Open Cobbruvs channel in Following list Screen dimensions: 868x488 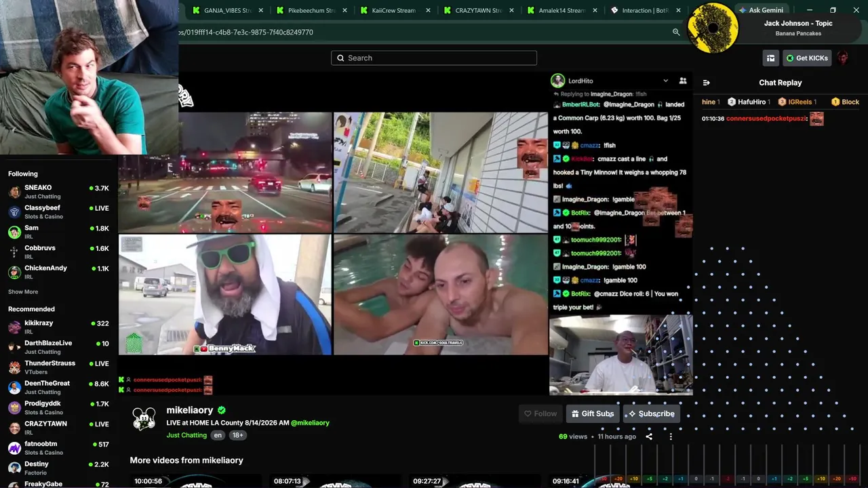59,252
